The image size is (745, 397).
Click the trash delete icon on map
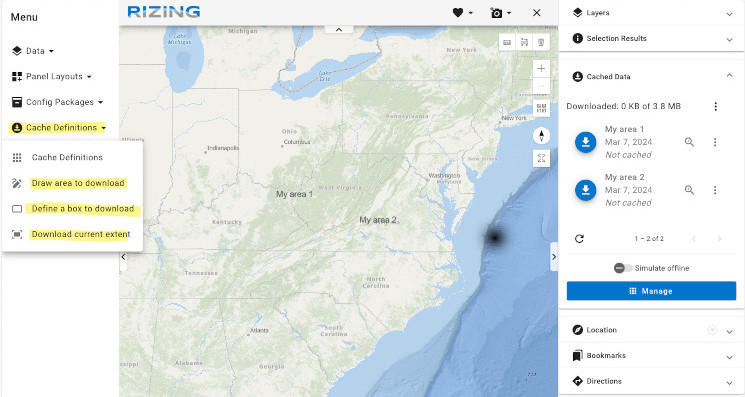coord(541,43)
